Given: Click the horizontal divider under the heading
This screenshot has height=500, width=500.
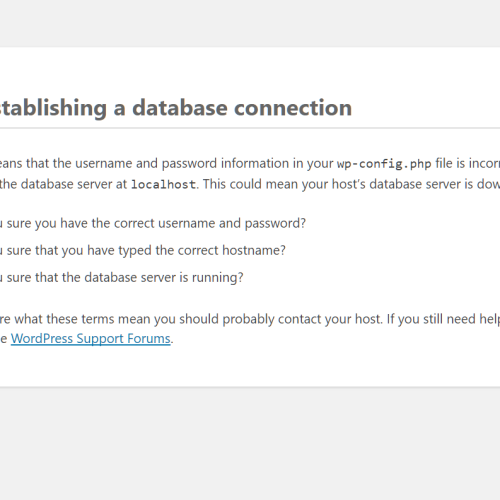Looking at the screenshot, I should pos(250,128).
